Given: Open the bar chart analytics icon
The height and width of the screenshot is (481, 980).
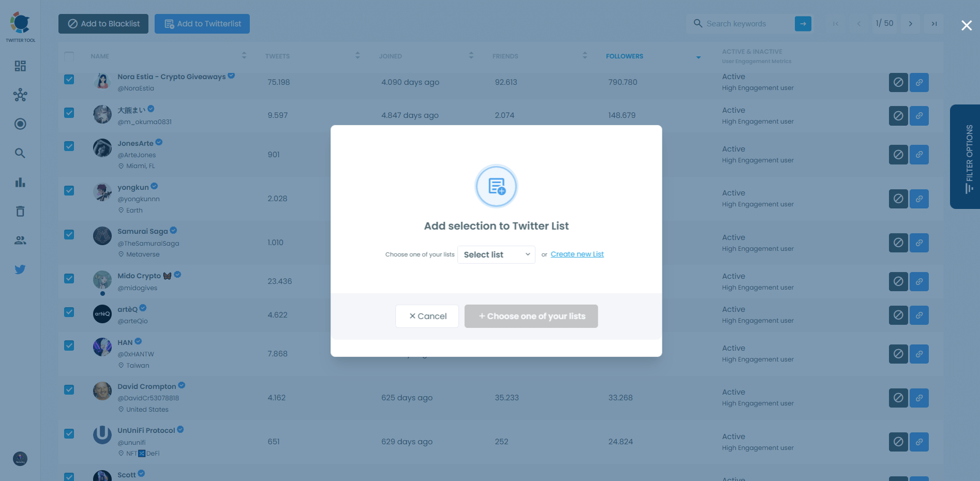Looking at the screenshot, I should point(20,182).
